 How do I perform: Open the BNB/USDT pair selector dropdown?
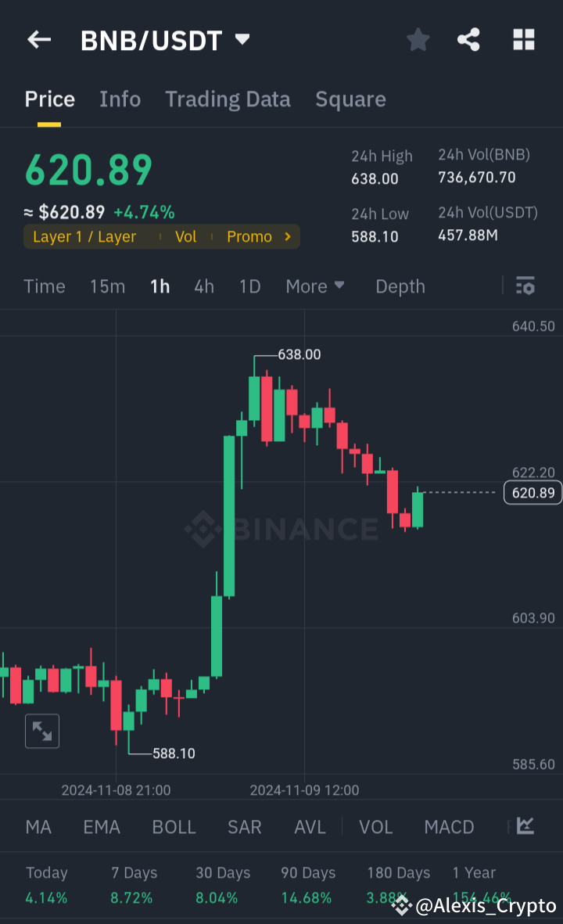pos(165,40)
